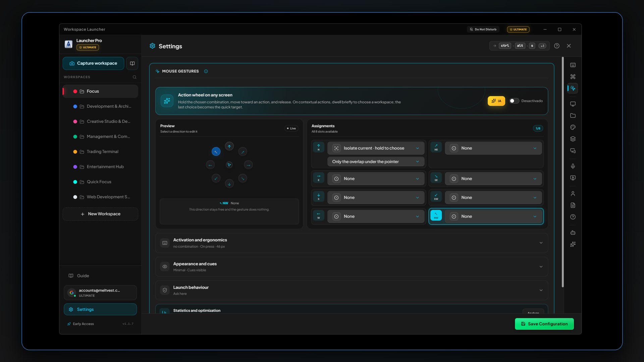Screen dimensions: 644x362
Task: Open the help icon in settings sidebar
Action: (573, 217)
